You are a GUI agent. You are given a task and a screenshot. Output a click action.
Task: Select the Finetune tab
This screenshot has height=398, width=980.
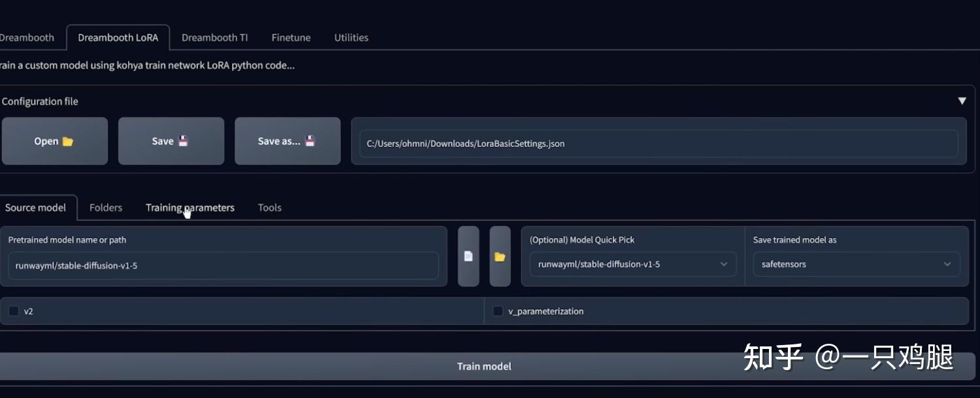[290, 37]
